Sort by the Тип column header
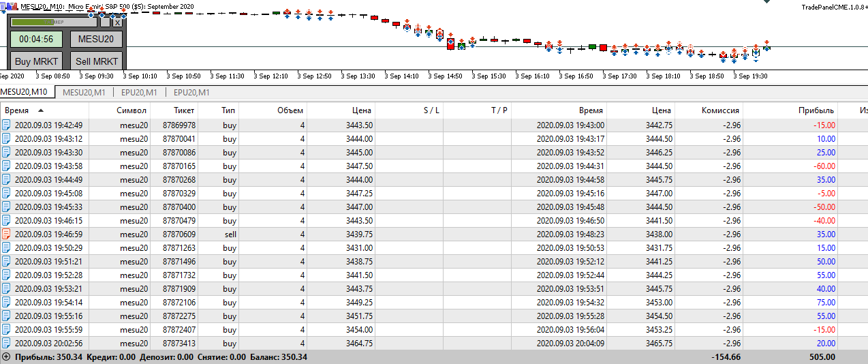The width and height of the screenshot is (868, 364). (228, 110)
